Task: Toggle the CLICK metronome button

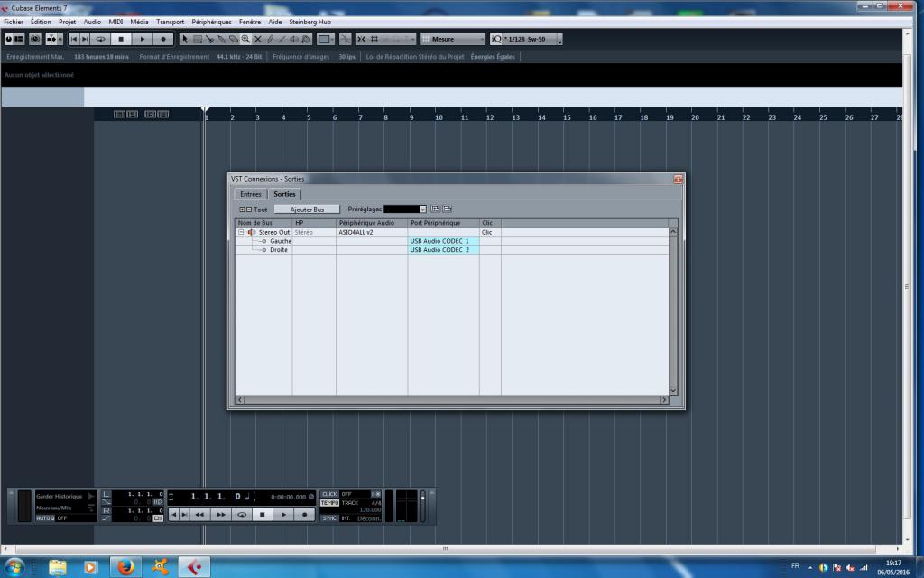Action: (329, 494)
